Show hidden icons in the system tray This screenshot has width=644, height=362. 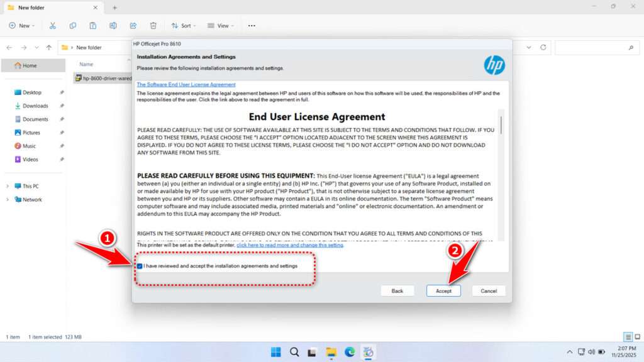click(569, 351)
